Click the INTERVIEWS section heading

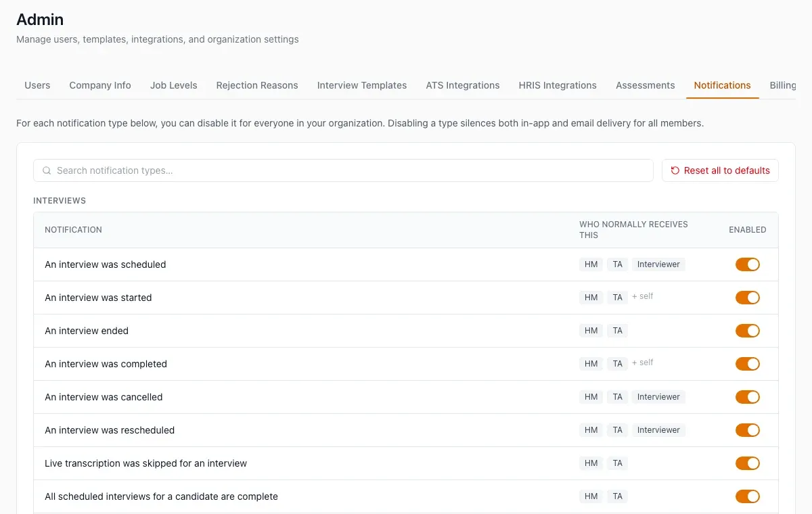pos(60,201)
